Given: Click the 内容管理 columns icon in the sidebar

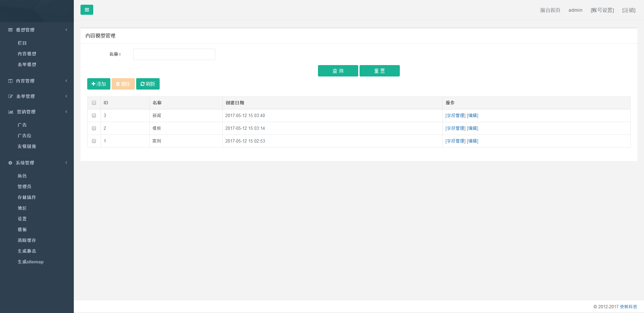Looking at the screenshot, I should pyautogui.click(x=10, y=81).
